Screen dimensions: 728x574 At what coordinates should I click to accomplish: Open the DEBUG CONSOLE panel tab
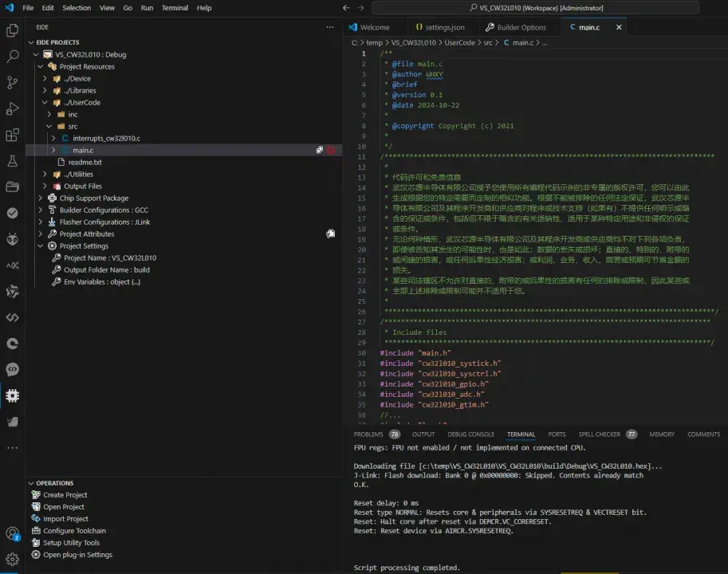(470, 434)
